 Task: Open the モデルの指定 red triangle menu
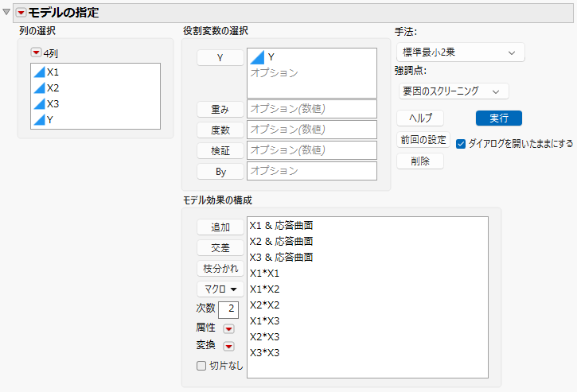21,13
